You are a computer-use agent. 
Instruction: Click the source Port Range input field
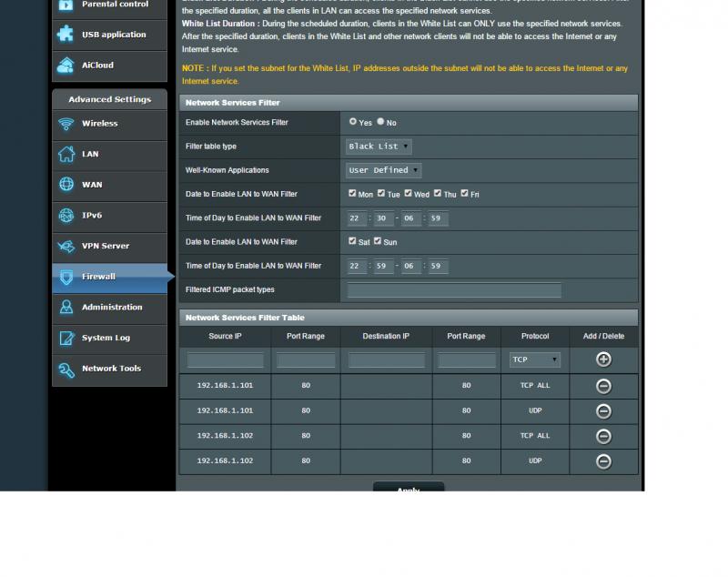306,360
